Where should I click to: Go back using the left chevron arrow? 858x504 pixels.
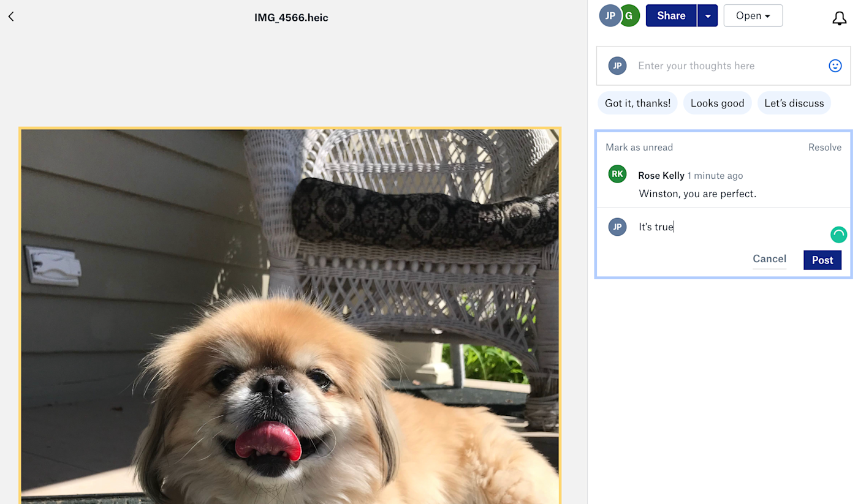pyautogui.click(x=11, y=17)
